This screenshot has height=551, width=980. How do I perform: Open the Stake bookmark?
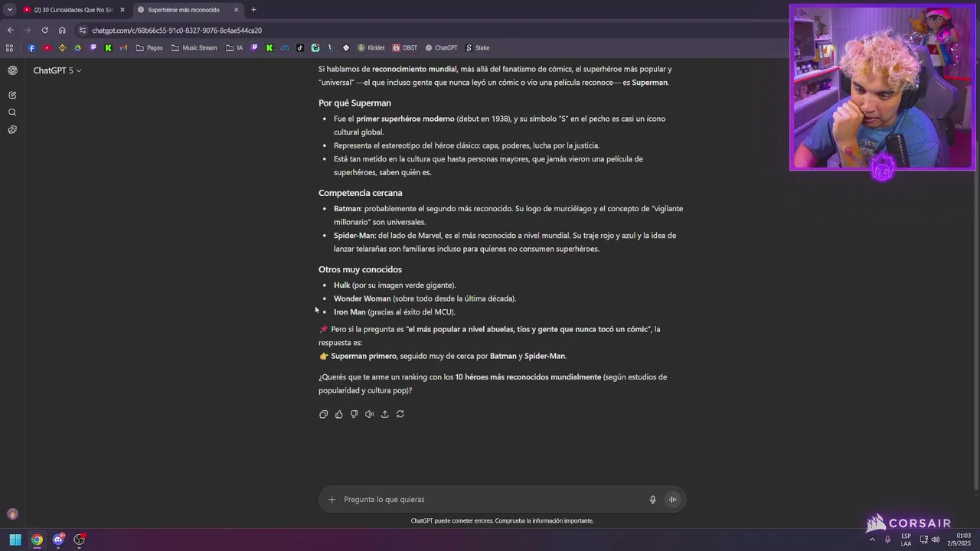(x=477, y=47)
